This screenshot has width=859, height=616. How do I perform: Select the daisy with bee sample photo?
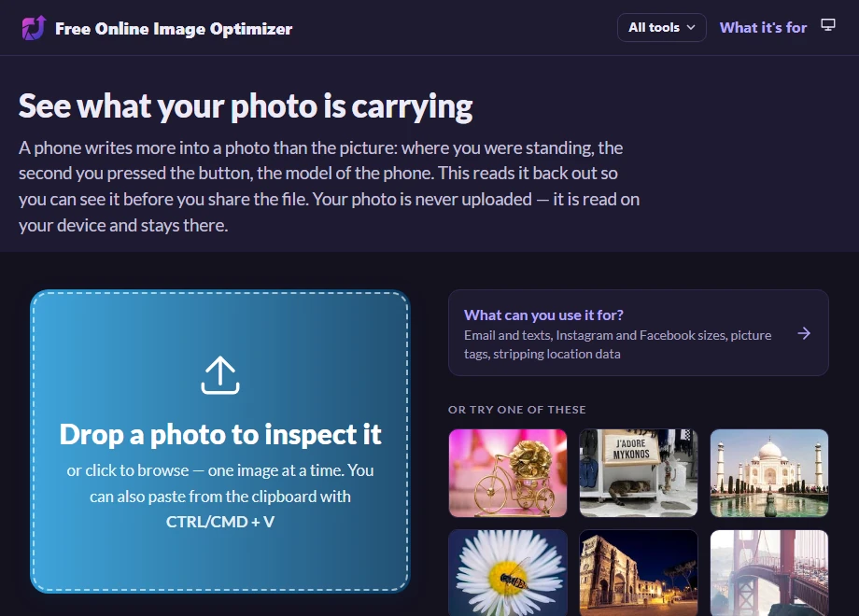[508, 573]
